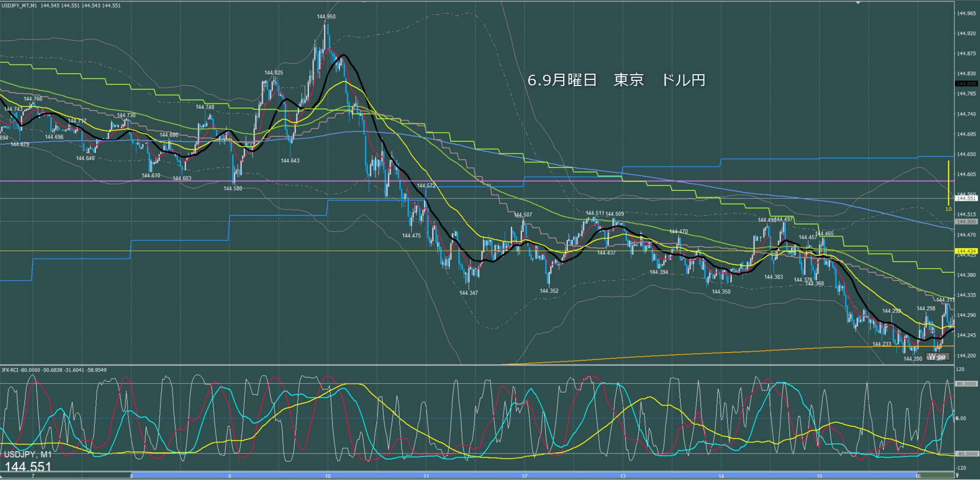980x480 pixels.
Task: Click the yellow 144.434 price axis tag
Action: (967, 251)
